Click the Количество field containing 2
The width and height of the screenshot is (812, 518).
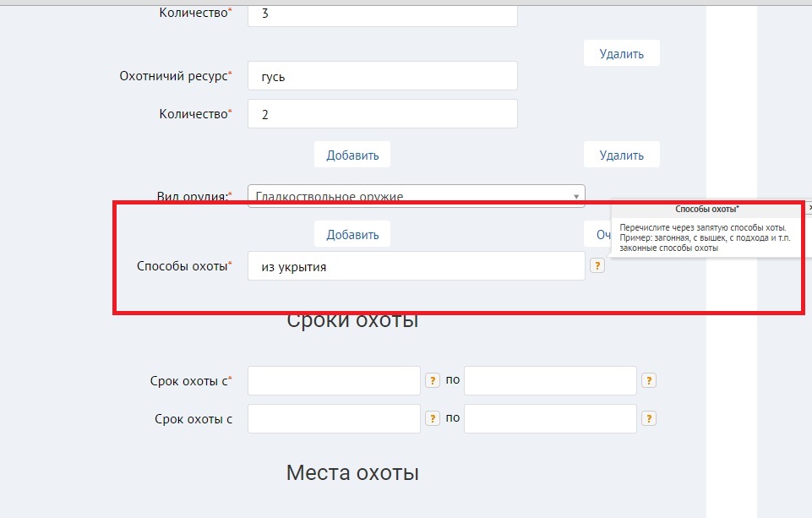pyautogui.click(x=382, y=114)
